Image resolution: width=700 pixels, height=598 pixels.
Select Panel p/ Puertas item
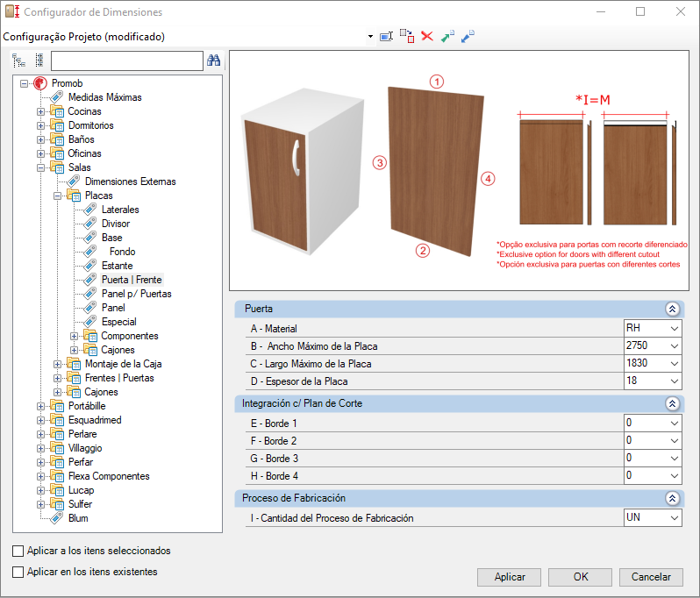coord(137,294)
